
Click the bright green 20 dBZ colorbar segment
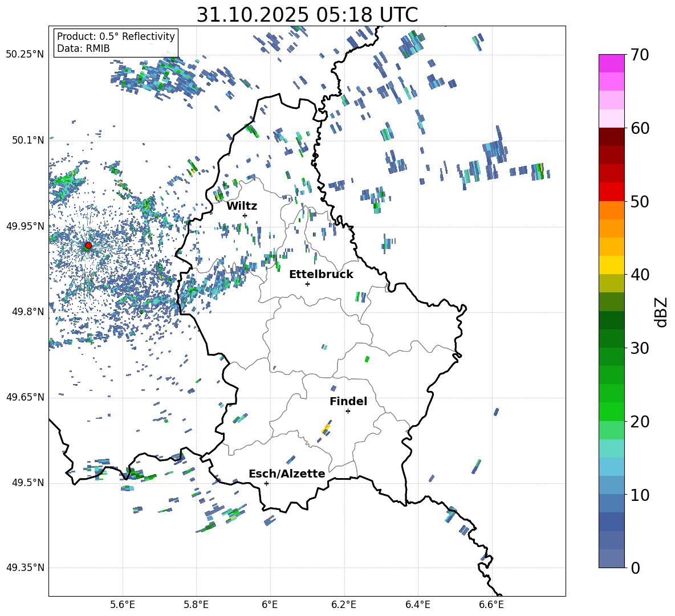pos(611,411)
